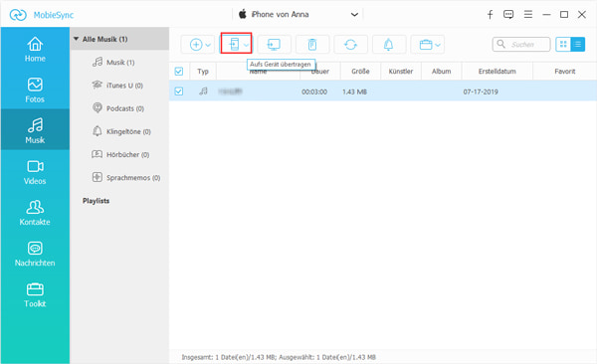
Task: Sort by the Album column header
Action: pyautogui.click(x=441, y=72)
